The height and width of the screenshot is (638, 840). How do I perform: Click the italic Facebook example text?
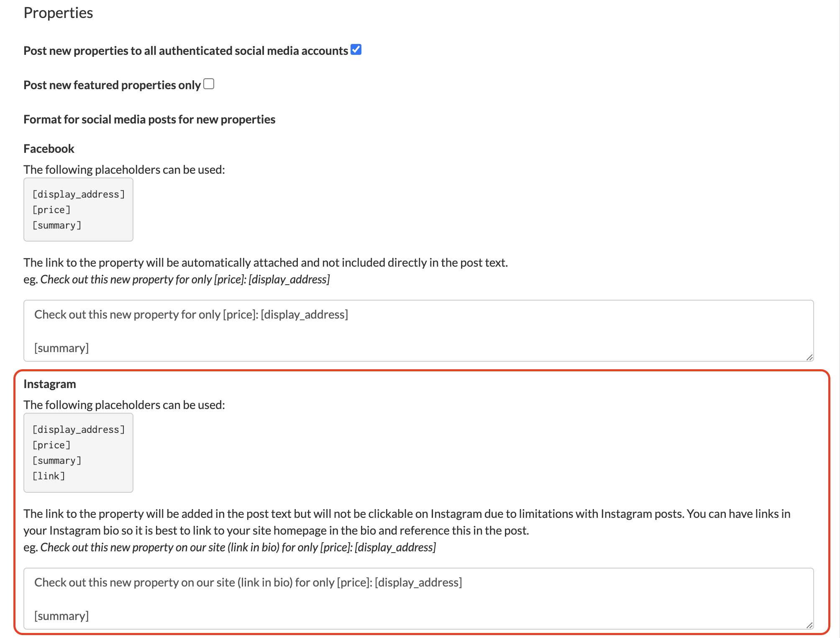coord(185,279)
